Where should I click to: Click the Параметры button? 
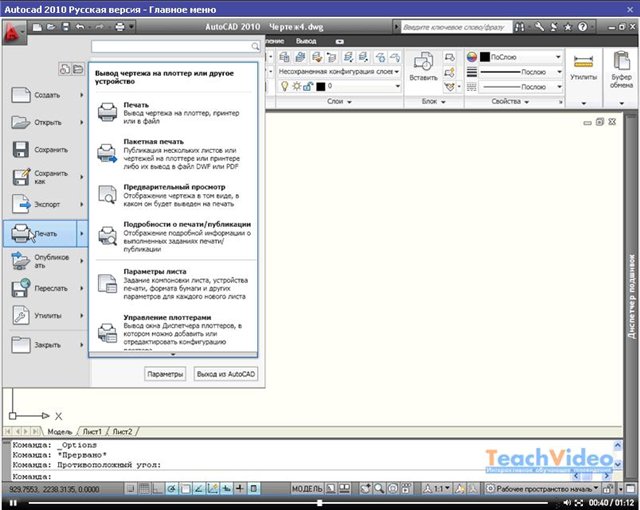point(165,374)
